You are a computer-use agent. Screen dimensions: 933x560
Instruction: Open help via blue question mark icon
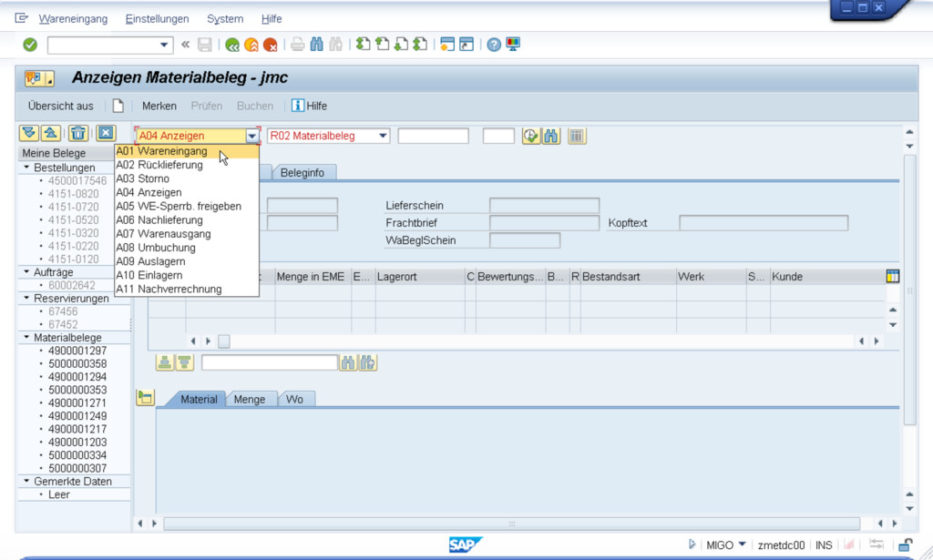(x=494, y=45)
